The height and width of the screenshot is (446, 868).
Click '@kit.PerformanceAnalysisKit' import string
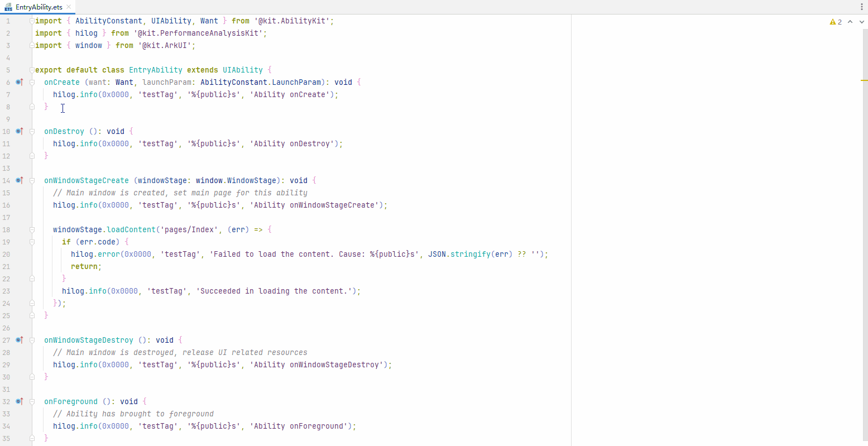pyautogui.click(x=198, y=33)
